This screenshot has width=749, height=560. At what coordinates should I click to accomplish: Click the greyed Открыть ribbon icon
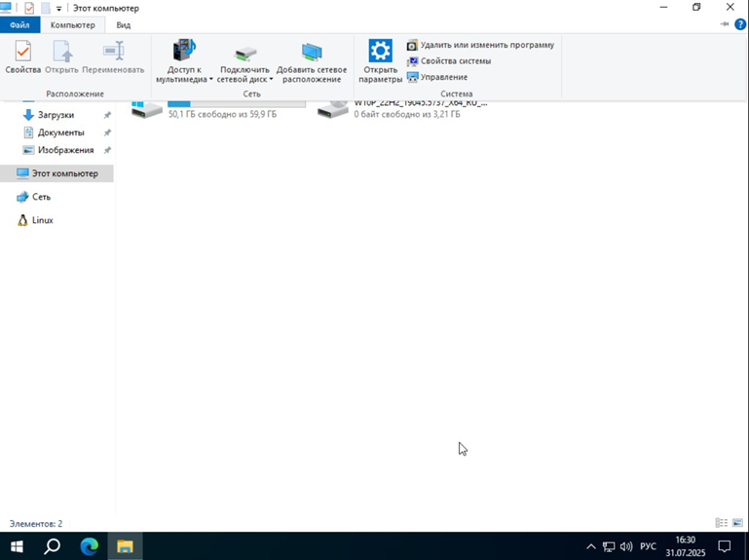pyautogui.click(x=61, y=57)
